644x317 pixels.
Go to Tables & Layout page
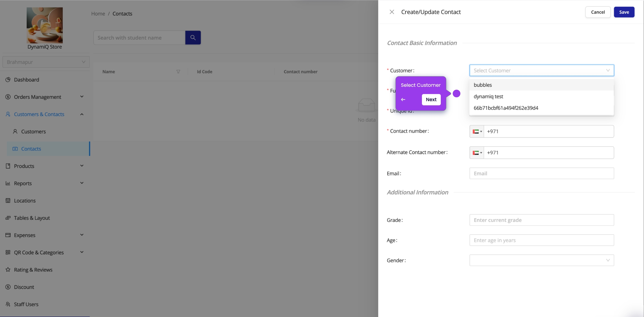(32, 218)
